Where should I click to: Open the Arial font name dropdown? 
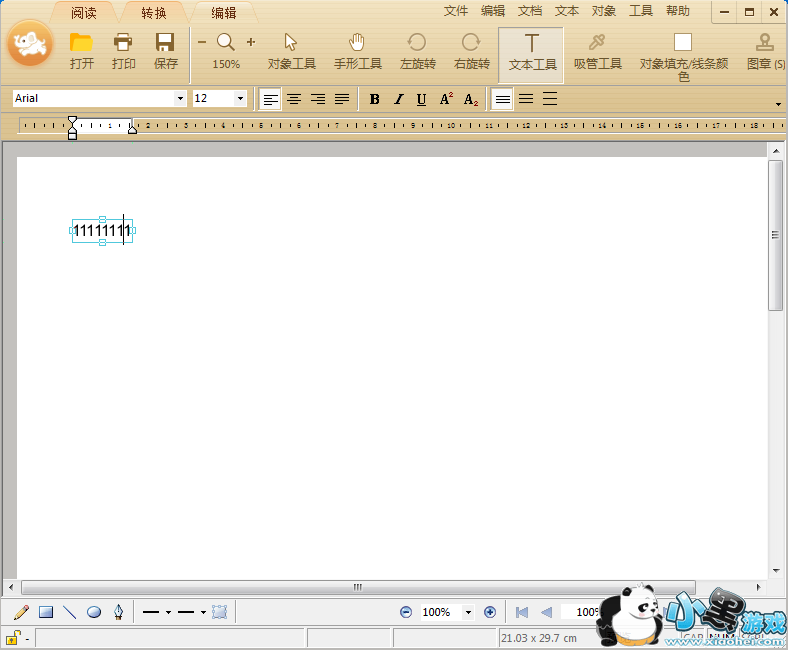180,99
